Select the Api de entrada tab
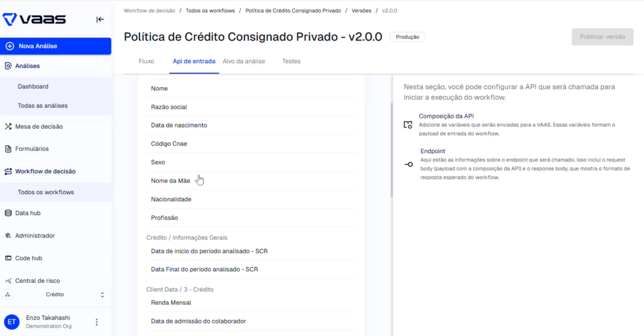Screen dimensions: 644x336 194,61
